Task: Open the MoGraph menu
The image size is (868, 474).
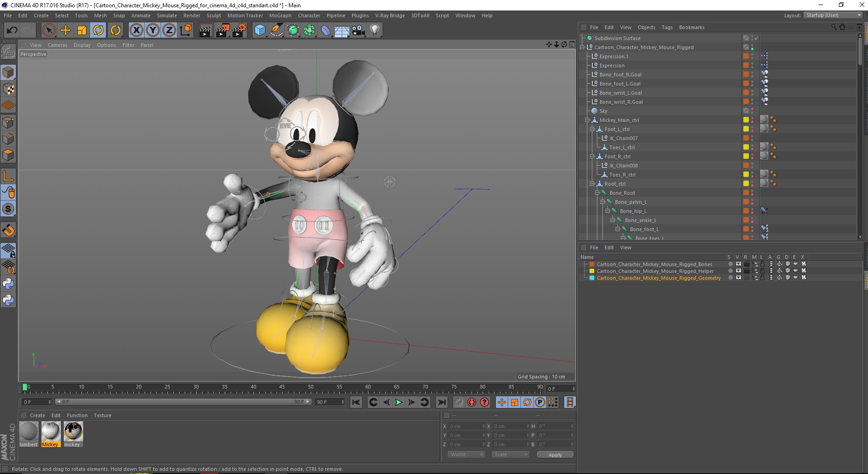Action: click(280, 15)
